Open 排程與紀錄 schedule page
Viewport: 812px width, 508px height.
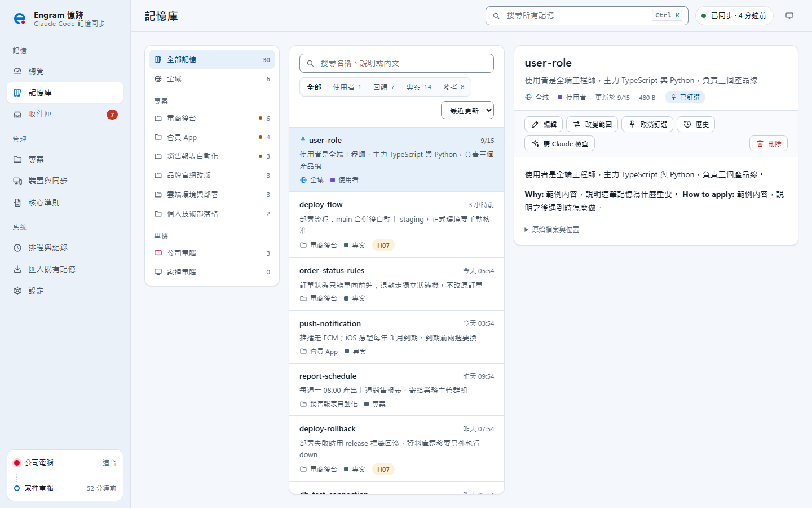point(65,247)
